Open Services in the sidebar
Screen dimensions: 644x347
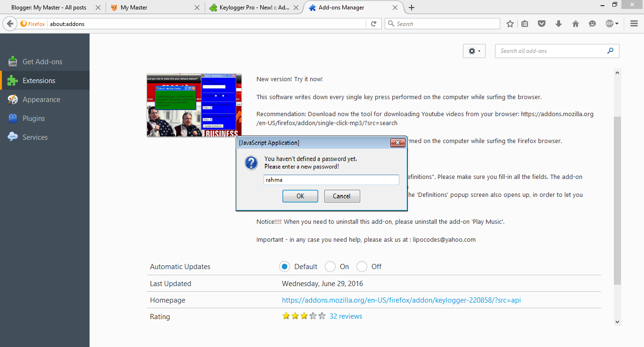pyautogui.click(x=45, y=137)
